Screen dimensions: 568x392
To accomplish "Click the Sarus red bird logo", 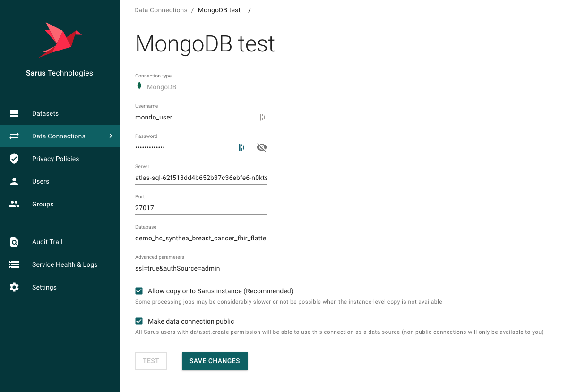I will pos(60,40).
